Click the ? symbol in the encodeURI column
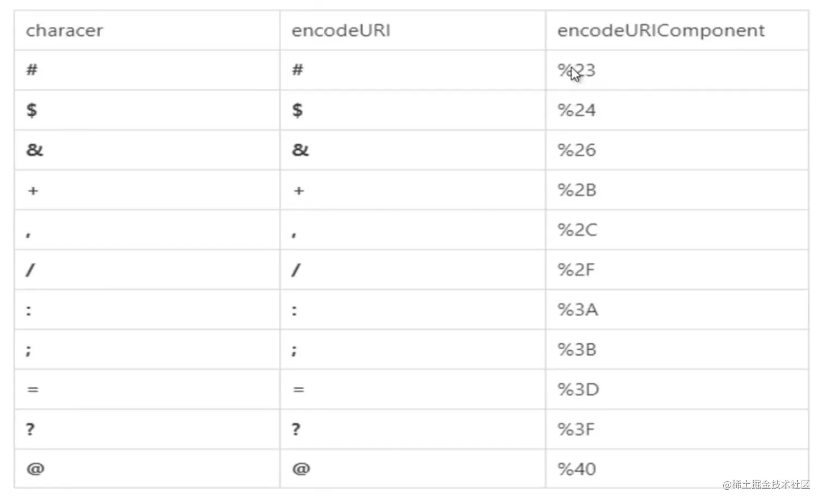The width and height of the screenshot is (824, 504). tap(296, 429)
